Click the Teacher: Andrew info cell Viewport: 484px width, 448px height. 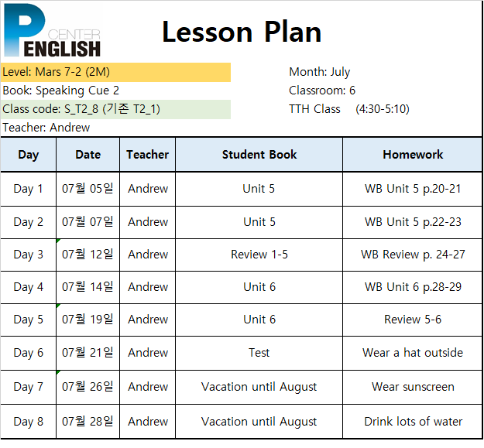pos(115,128)
